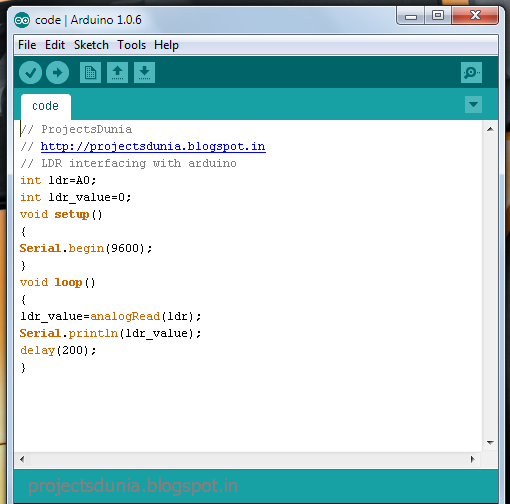This screenshot has width=510, height=504.
Task: Click the horizontal scrollbar left arrow
Action: point(22,459)
